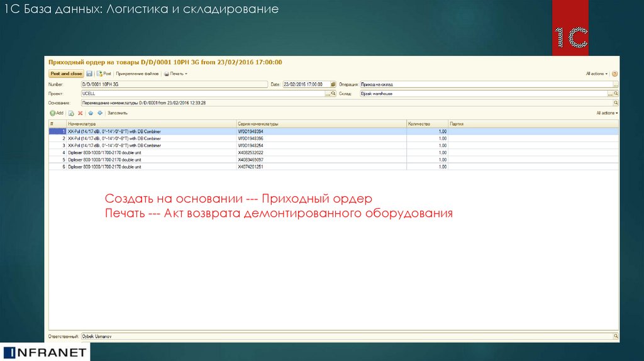Click the green Add row button
Image resolution: width=644 pixels, height=361 pixels.
point(57,113)
